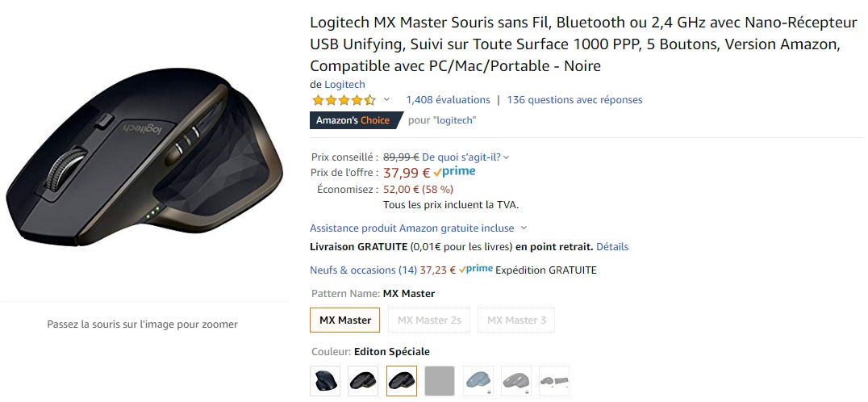Select the second black mouse color swatch
868x402 pixels.
pyautogui.click(x=402, y=380)
